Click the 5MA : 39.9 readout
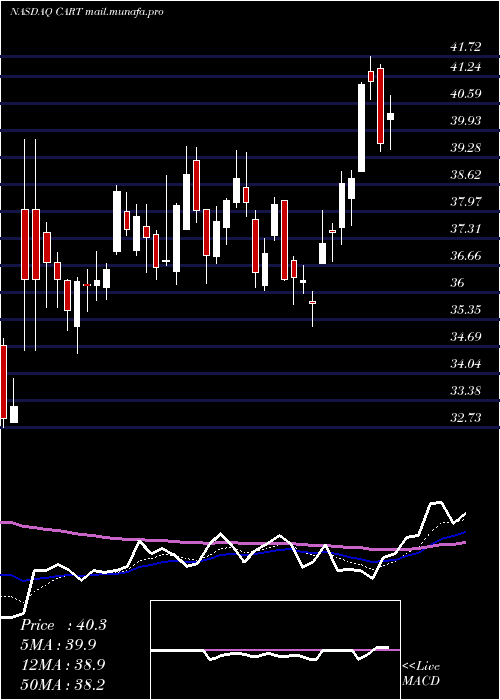The width and height of the screenshot is (500, 700). click(58, 645)
